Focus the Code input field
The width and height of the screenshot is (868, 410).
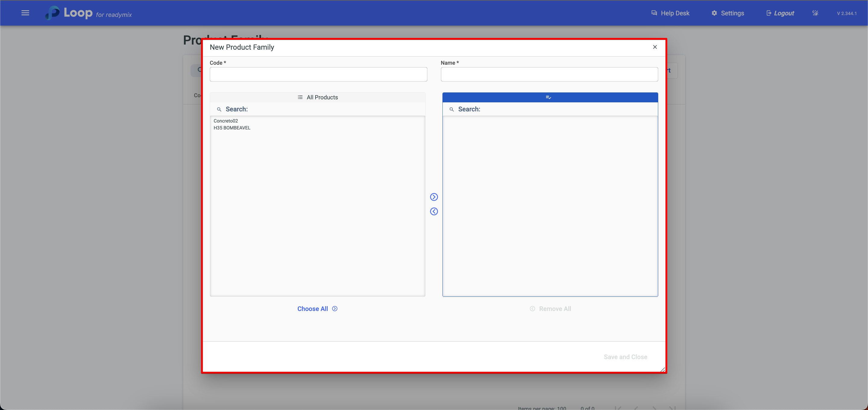pos(318,74)
